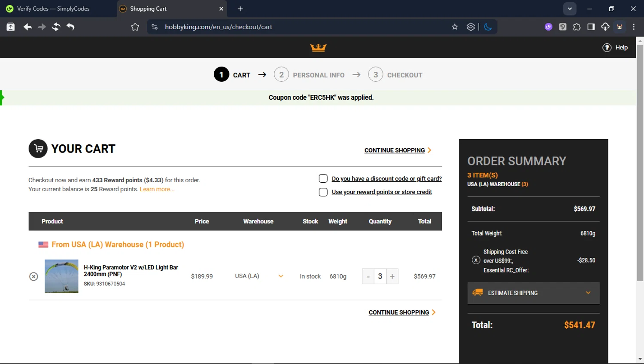Tick the reward points or store credit checkbox
The width and height of the screenshot is (644, 364).
pyautogui.click(x=323, y=192)
